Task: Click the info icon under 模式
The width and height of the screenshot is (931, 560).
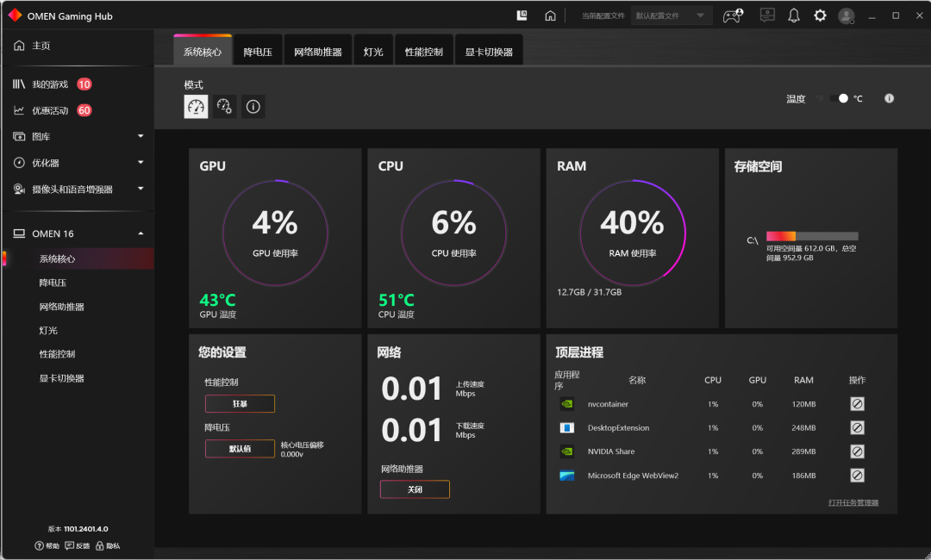Action: pyautogui.click(x=253, y=107)
